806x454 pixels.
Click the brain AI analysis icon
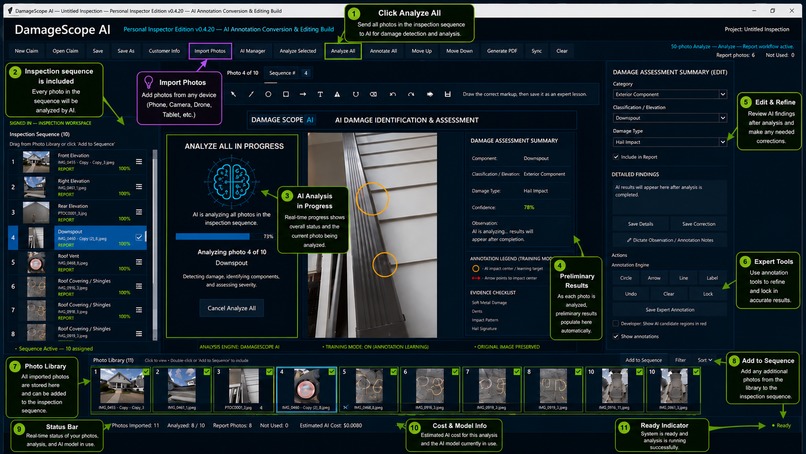(231, 181)
